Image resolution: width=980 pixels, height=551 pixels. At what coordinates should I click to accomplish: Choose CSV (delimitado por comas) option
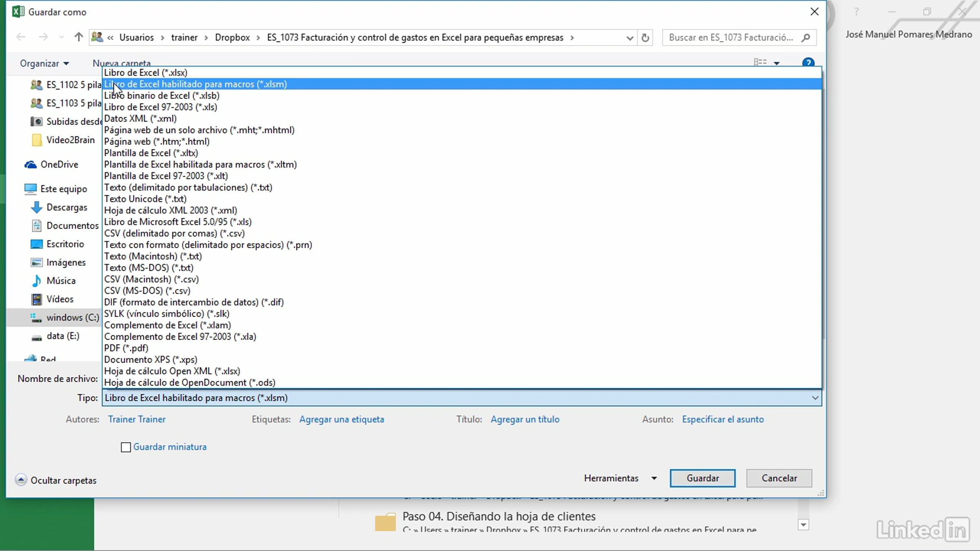[x=462, y=233]
